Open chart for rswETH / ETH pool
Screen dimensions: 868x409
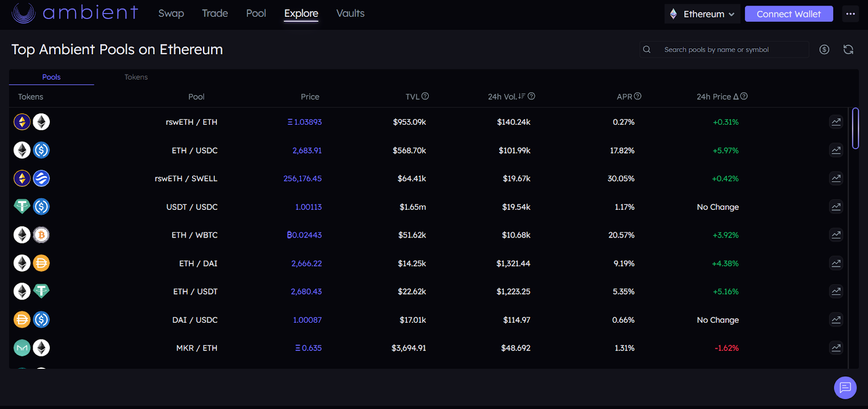point(836,122)
